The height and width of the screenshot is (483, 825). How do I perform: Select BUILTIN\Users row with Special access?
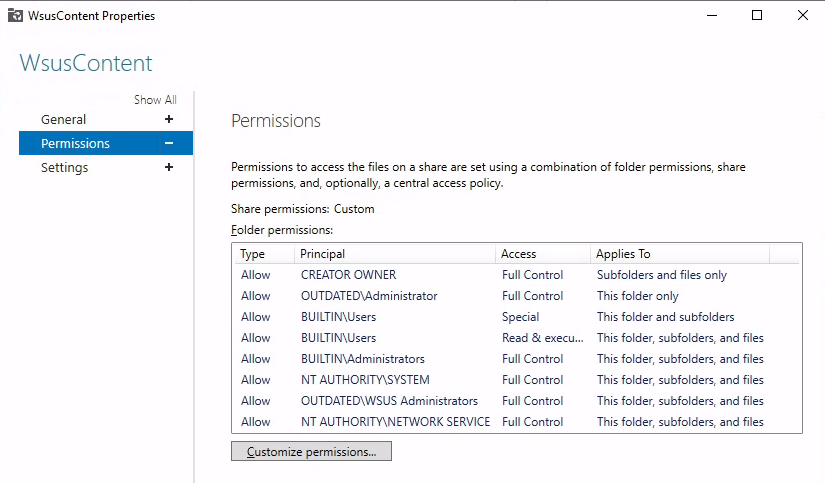(517, 317)
